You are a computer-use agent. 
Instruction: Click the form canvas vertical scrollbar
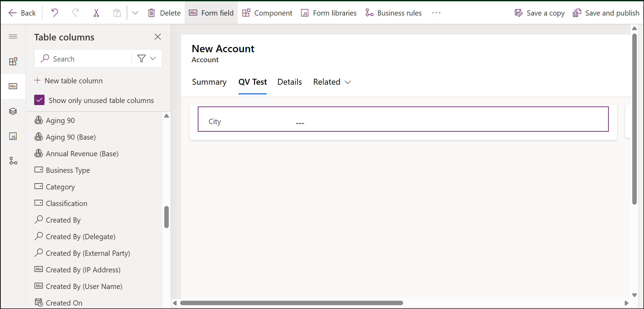pos(634,119)
